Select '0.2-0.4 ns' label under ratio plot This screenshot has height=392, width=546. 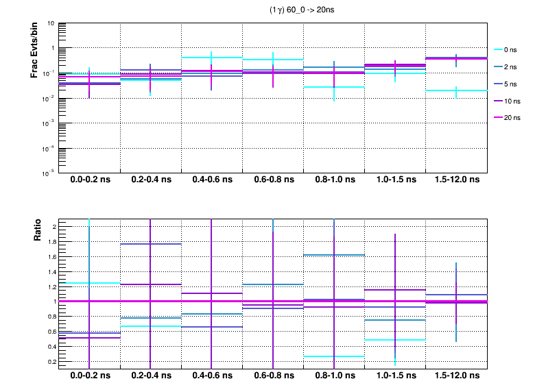point(151,376)
